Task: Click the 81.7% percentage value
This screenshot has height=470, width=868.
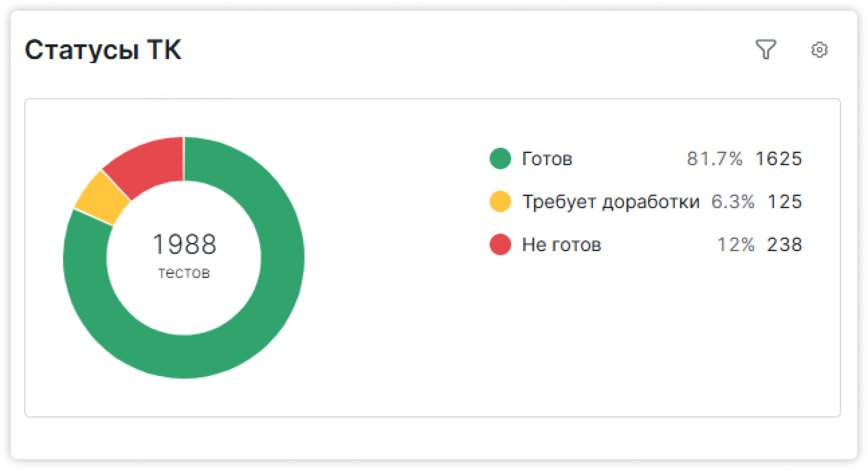Action: [714, 159]
